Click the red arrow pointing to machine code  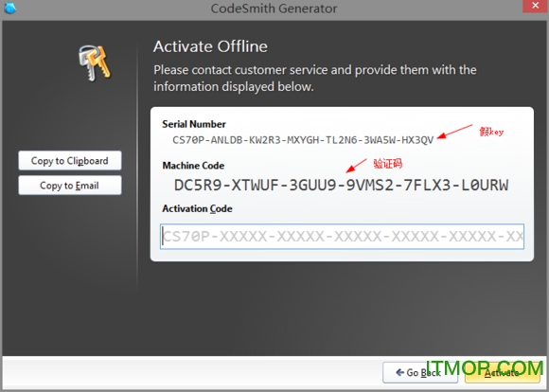click(x=356, y=166)
